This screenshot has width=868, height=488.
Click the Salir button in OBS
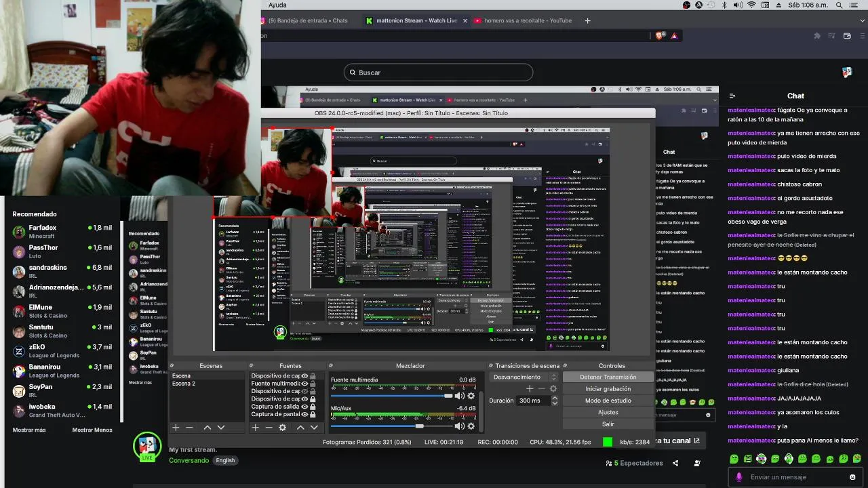click(x=608, y=424)
